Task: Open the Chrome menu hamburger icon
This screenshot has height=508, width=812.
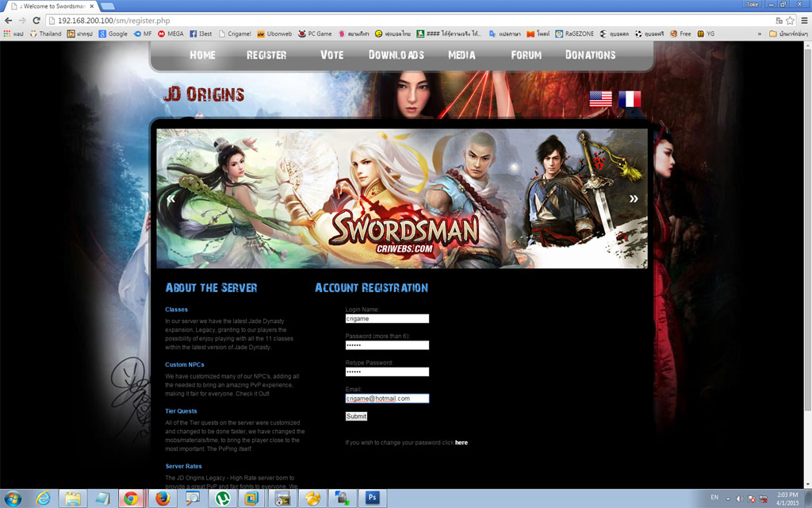Action: 804,21
